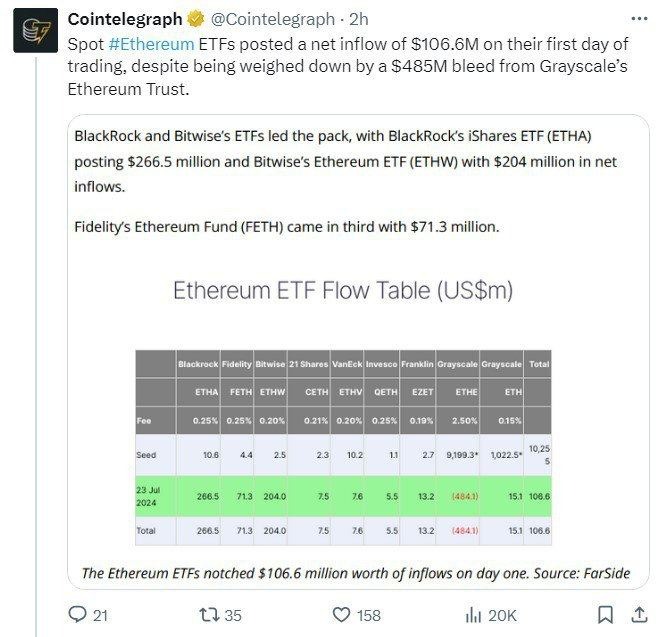Click the 158 likes count

(x=369, y=615)
